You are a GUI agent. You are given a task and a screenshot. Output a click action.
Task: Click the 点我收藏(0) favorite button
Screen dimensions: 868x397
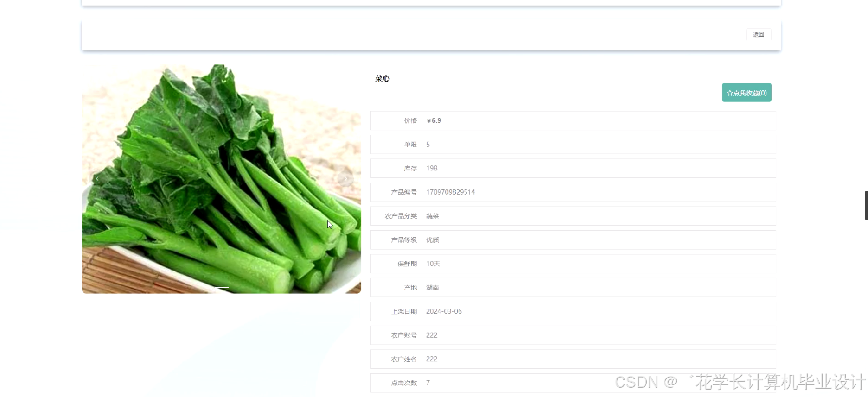click(747, 93)
